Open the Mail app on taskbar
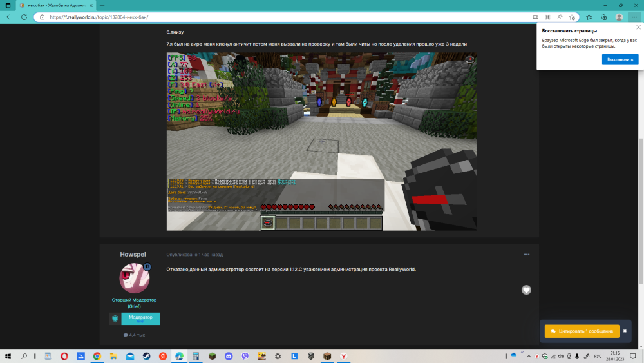644x363 pixels. [x=130, y=357]
